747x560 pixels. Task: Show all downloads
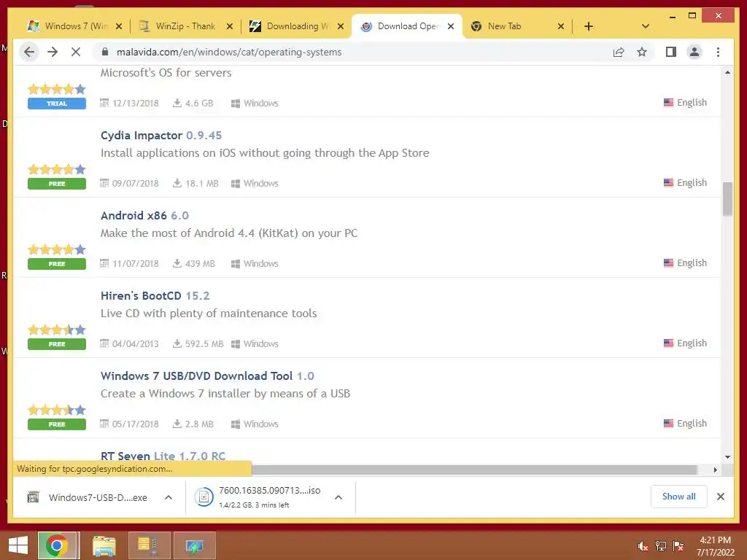tap(679, 497)
